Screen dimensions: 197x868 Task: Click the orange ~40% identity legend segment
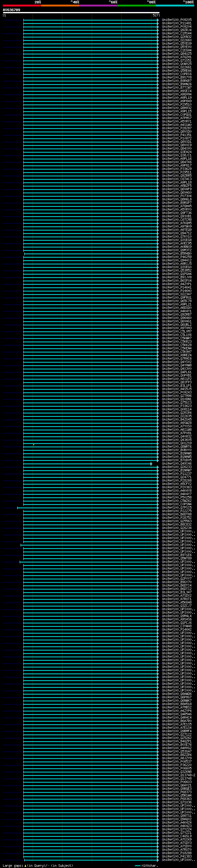60,6
